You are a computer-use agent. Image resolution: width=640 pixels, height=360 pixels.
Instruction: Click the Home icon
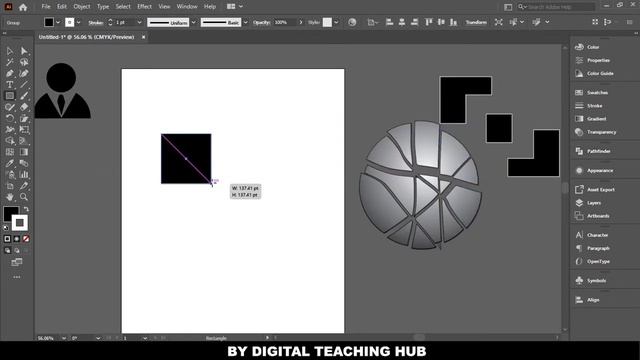coord(23,7)
